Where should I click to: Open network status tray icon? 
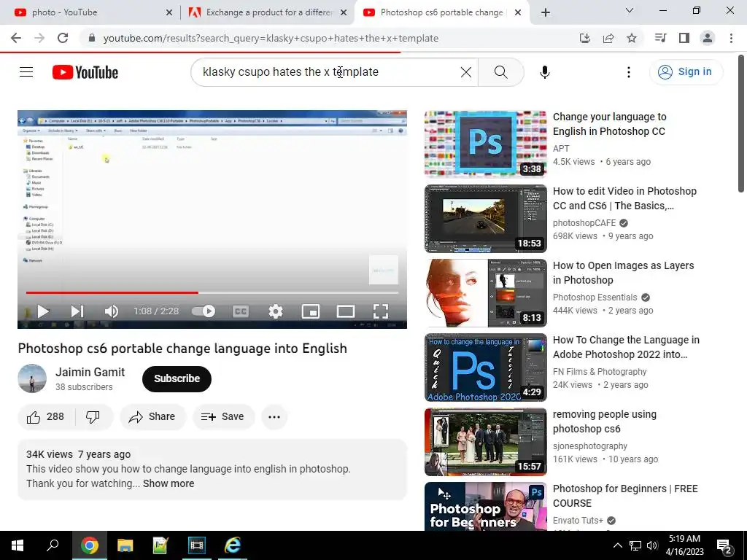tap(635, 545)
